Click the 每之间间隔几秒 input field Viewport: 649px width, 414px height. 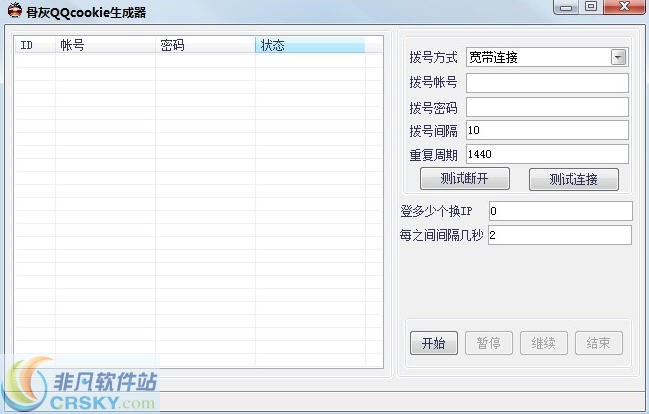point(560,235)
